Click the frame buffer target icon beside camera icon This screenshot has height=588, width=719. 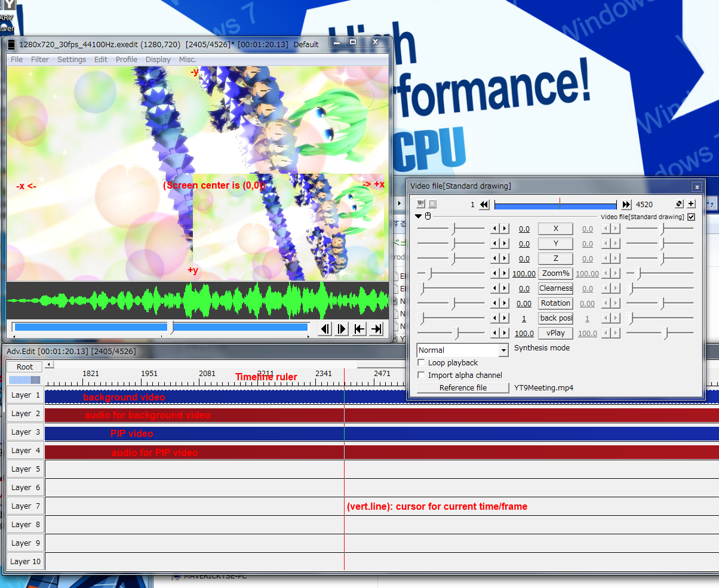[432, 204]
